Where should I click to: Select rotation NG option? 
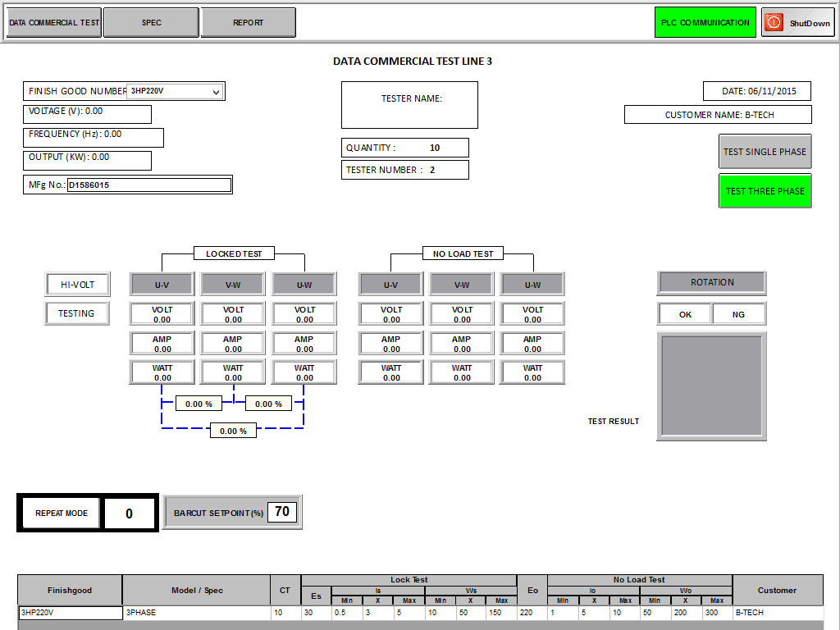coord(739,314)
